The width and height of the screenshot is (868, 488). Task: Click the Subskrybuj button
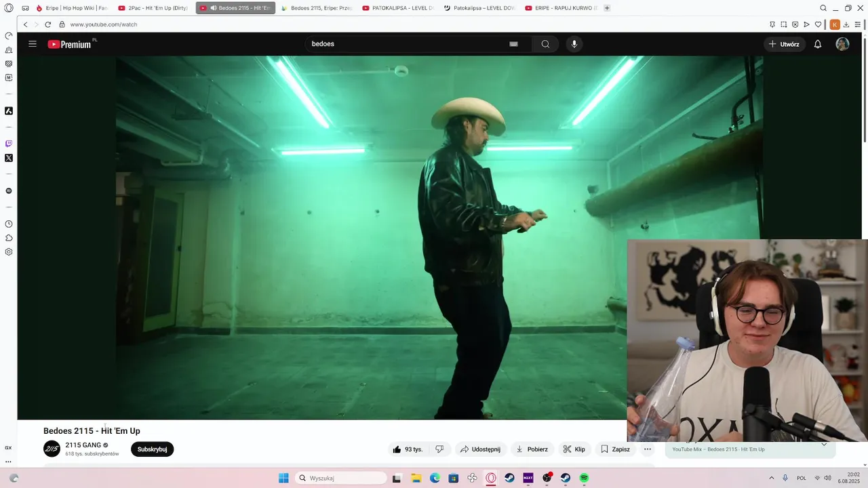point(152,449)
